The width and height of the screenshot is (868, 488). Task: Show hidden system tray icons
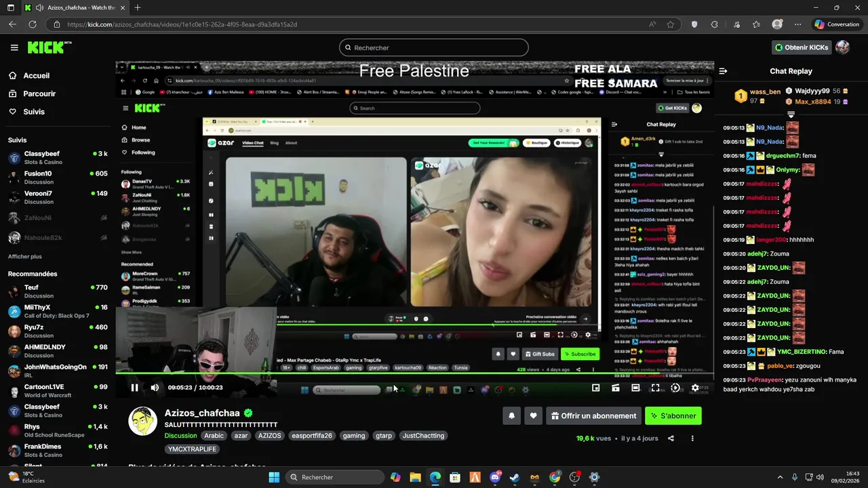pyautogui.click(x=780, y=477)
